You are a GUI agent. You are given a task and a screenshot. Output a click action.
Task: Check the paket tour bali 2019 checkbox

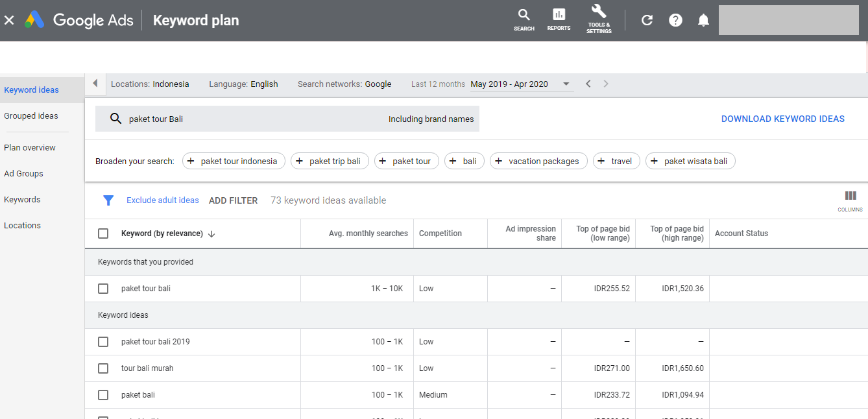[103, 342]
